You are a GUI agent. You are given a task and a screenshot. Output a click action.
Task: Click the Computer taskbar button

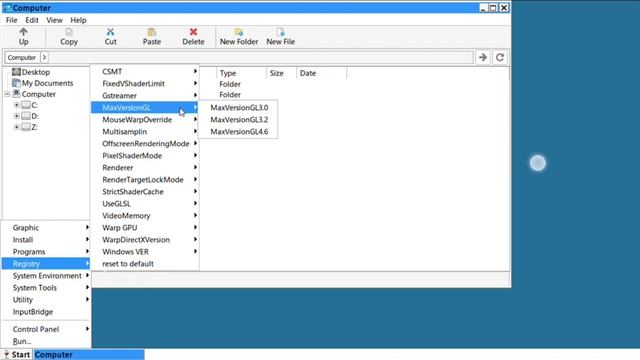89,355
